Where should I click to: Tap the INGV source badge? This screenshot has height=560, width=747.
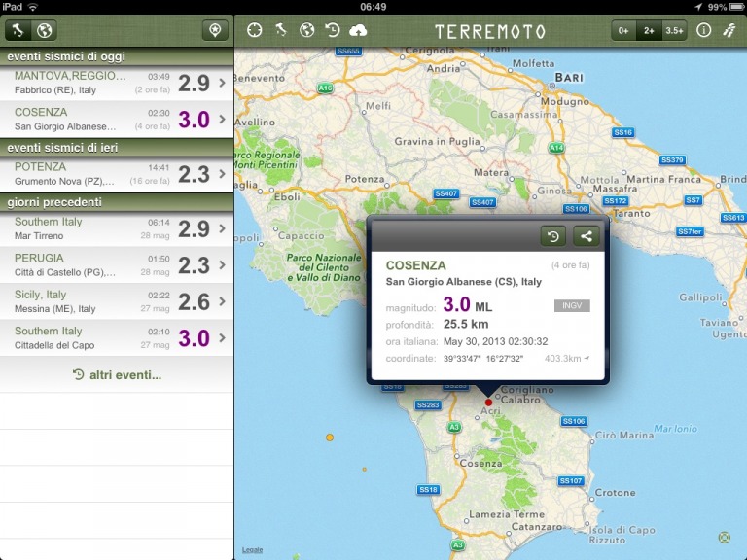[x=572, y=305]
